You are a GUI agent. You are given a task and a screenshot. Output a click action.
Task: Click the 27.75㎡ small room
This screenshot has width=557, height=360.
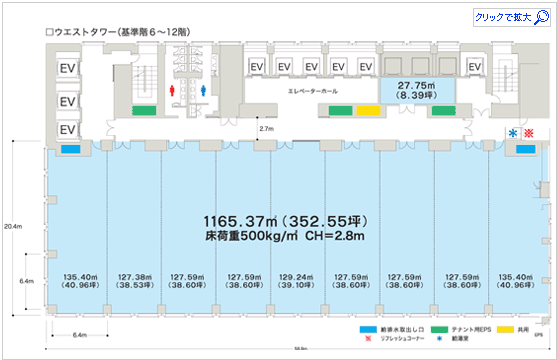coord(417,91)
